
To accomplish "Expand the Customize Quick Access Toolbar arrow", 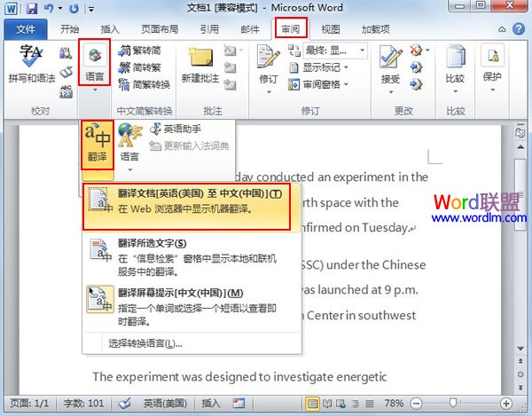I will pos(91,9).
